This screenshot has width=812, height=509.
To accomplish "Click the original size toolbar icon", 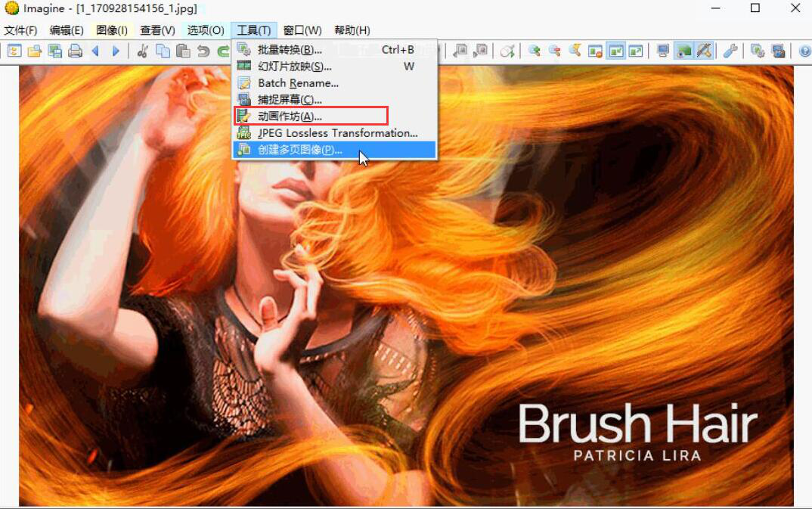I will coord(595,51).
